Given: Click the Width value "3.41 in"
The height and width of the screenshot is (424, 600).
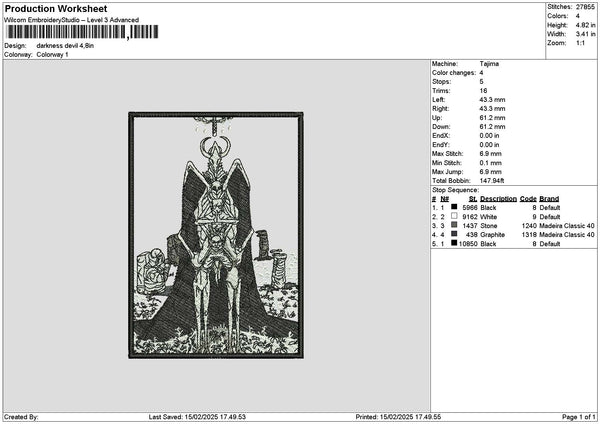Looking at the screenshot, I should [x=585, y=34].
